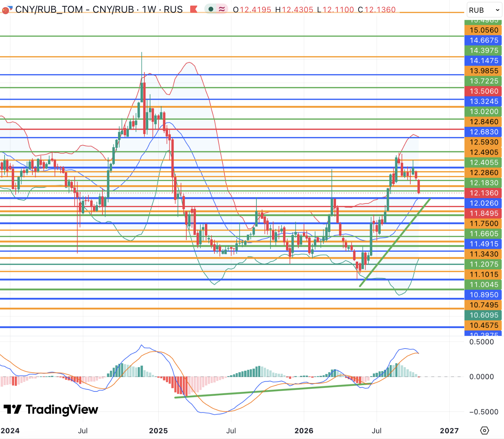The image size is (504, 439).
Task: Open chart settings hexagon icon
Action: point(485,431)
